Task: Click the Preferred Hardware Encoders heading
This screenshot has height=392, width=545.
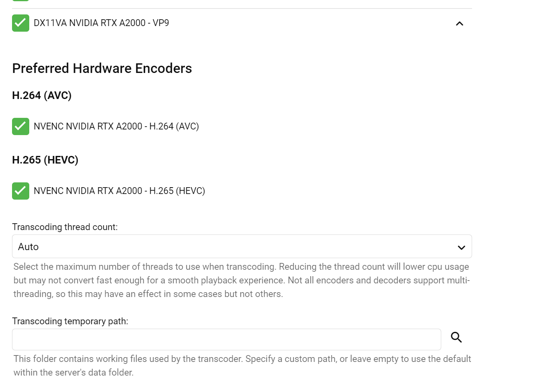Action: (x=102, y=69)
